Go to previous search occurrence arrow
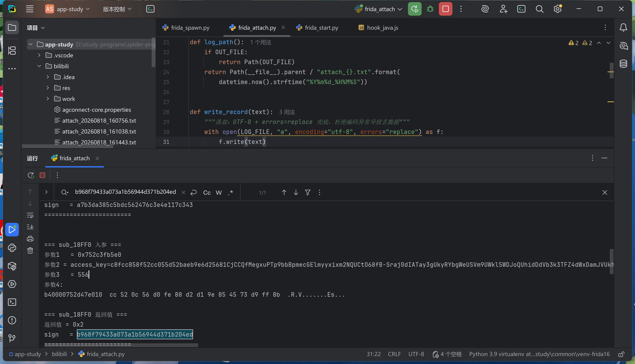 click(284, 192)
